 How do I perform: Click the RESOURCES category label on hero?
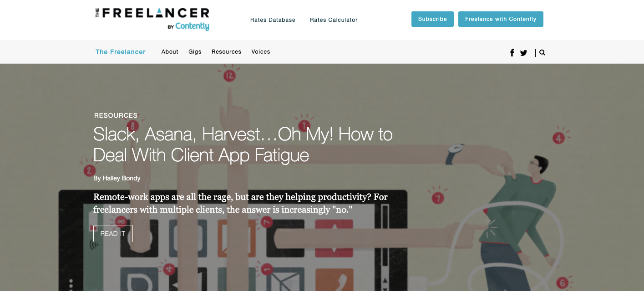[x=116, y=115]
